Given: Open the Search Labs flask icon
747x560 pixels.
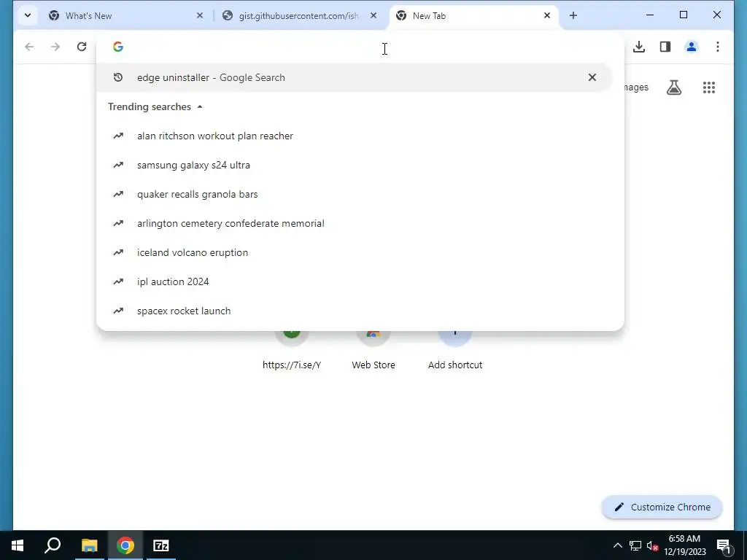Looking at the screenshot, I should 673,87.
